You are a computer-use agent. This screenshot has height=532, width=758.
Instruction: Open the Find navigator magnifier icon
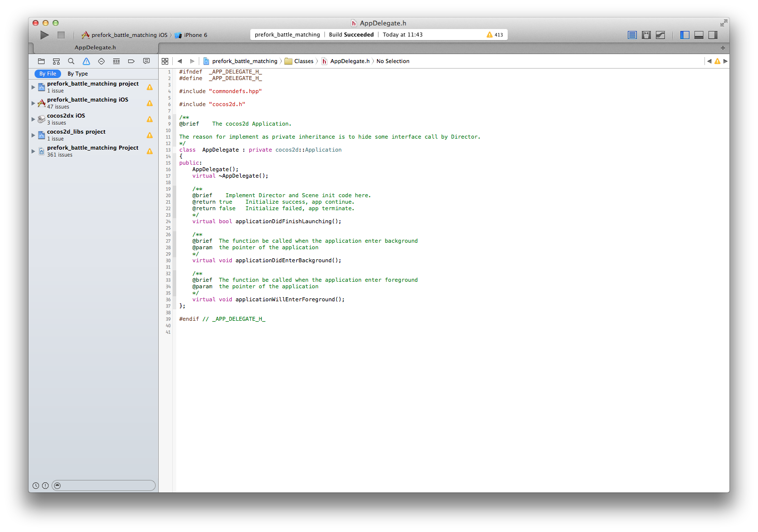(x=71, y=61)
